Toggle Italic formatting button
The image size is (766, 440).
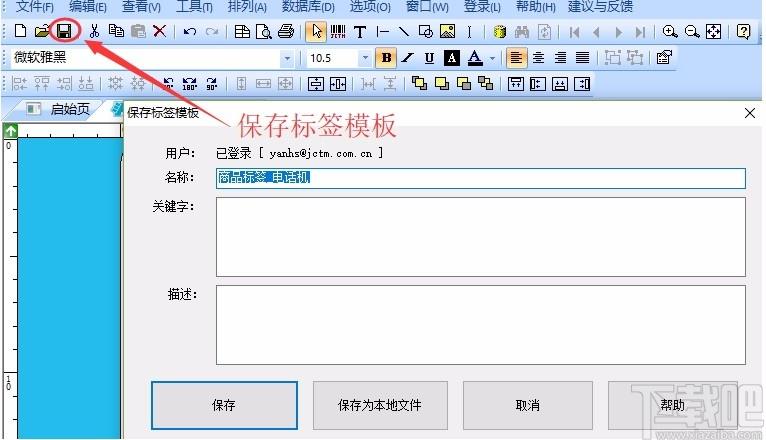tap(407, 58)
